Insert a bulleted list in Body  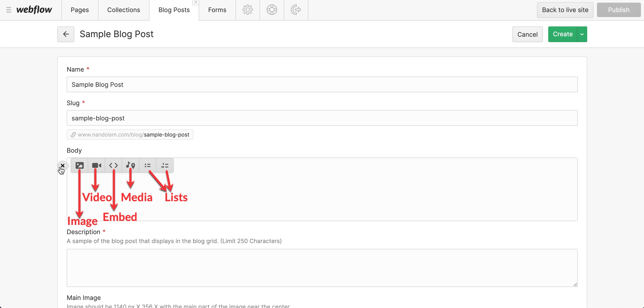tap(147, 165)
